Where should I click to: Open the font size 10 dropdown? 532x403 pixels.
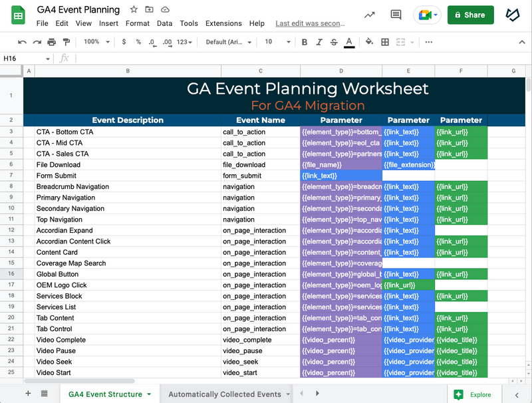click(277, 42)
